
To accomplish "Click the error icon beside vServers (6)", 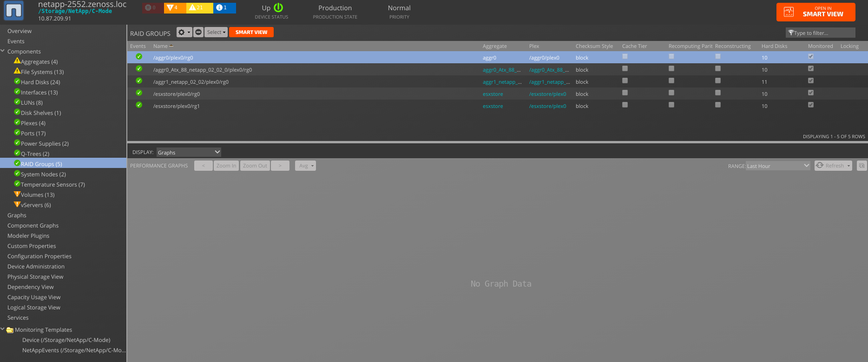I will click(x=17, y=204).
